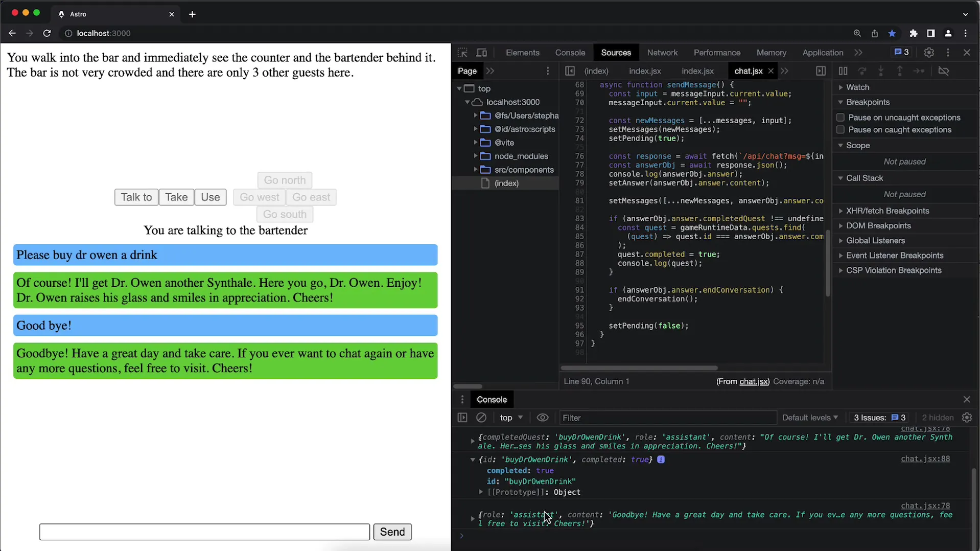980x551 pixels.
Task: Switch to the Memory tab
Action: pyautogui.click(x=771, y=53)
